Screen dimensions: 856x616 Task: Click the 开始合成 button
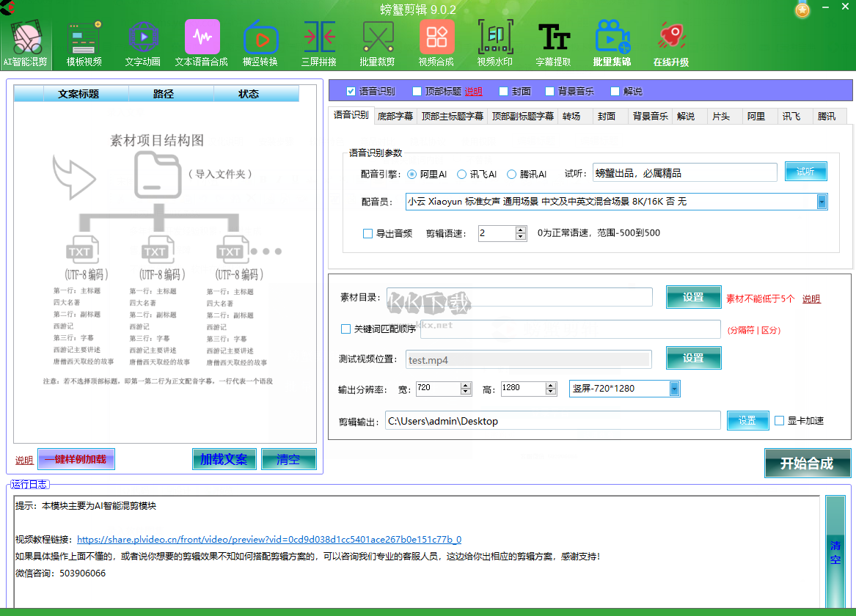pyautogui.click(x=808, y=463)
